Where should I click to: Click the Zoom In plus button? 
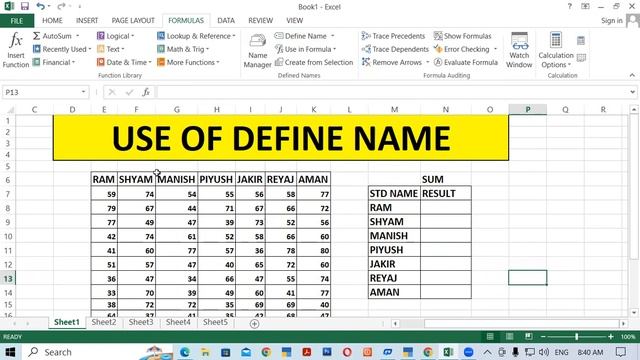click(611, 337)
